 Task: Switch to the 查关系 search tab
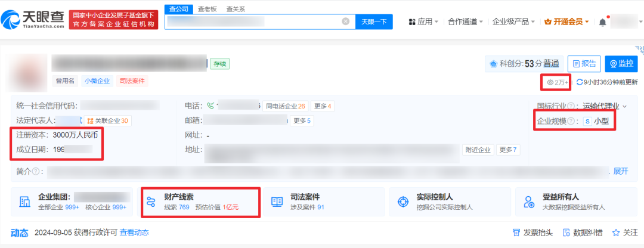pyautogui.click(x=236, y=9)
